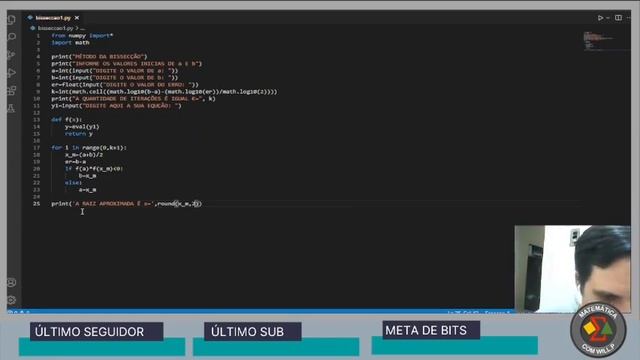The width and height of the screenshot is (640, 360).
Task: Click line number 17 in the gutter
Action: click(37, 147)
